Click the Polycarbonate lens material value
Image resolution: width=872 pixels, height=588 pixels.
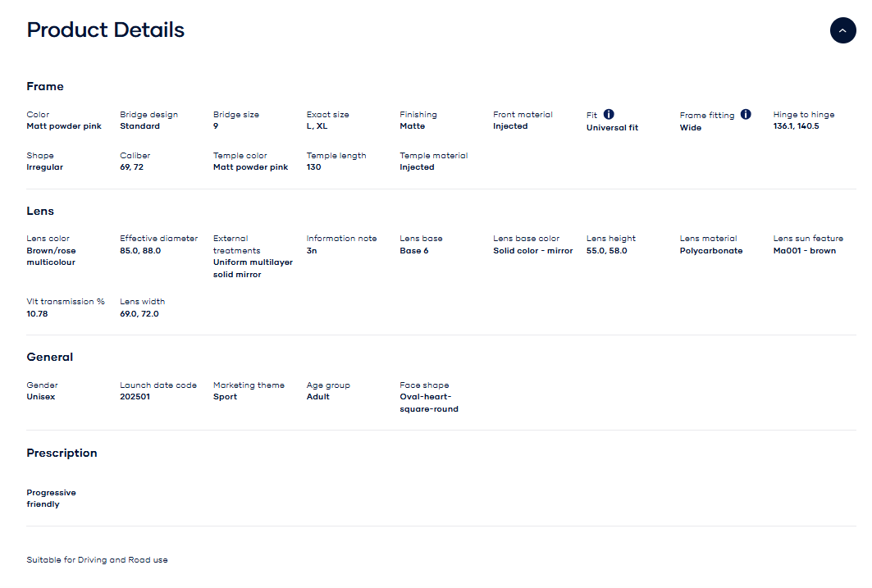tap(711, 251)
